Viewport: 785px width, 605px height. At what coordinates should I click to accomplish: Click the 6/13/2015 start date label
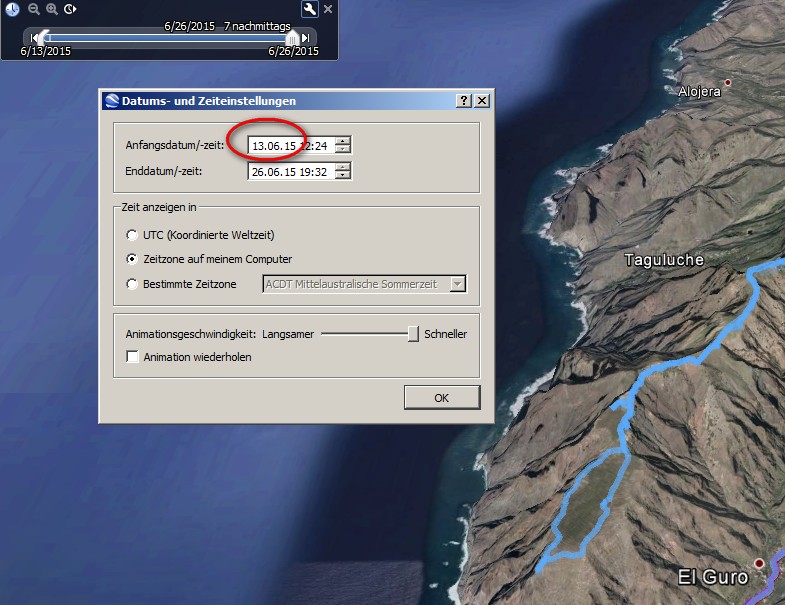(x=46, y=51)
